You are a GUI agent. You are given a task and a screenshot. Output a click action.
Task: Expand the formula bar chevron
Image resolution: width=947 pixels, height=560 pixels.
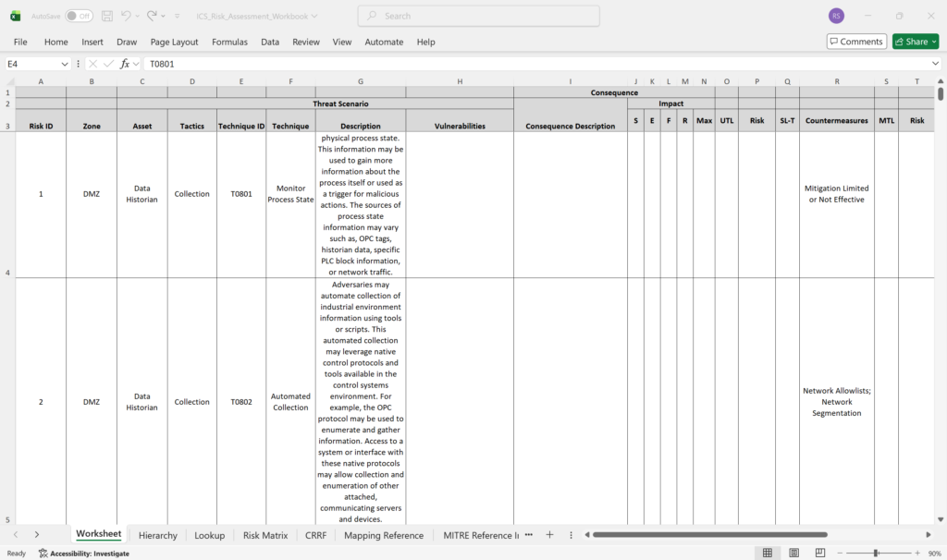[x=936, y=64]
